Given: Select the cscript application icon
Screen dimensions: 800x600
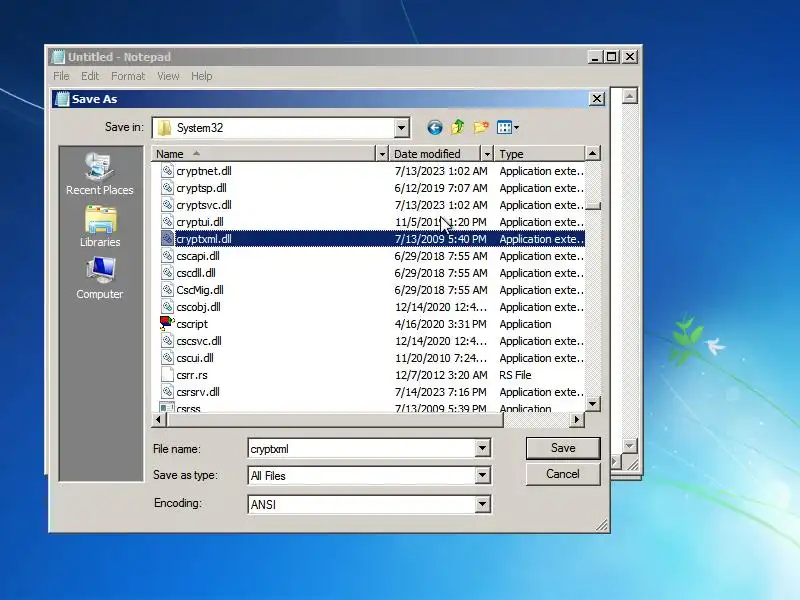Looking at the screenshot, I should coord(167,323).
